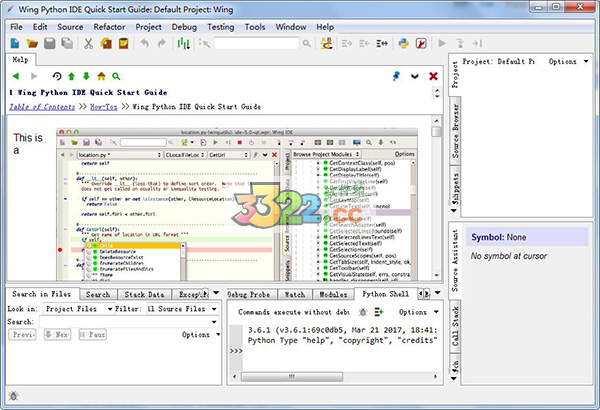Start debugging with the play icon
Viewport: 600px width, 410px height.
(442, 44)
